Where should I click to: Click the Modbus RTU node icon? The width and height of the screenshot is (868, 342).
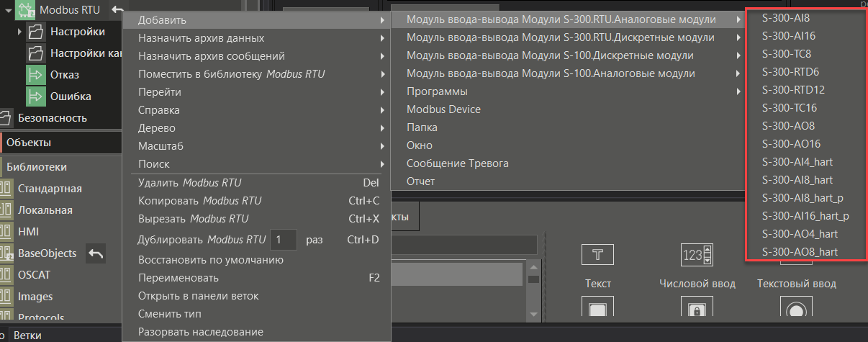click(27, 10)
